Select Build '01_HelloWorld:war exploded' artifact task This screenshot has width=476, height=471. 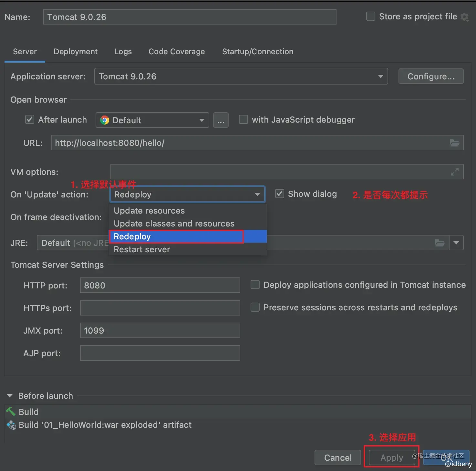click(238, 425)
